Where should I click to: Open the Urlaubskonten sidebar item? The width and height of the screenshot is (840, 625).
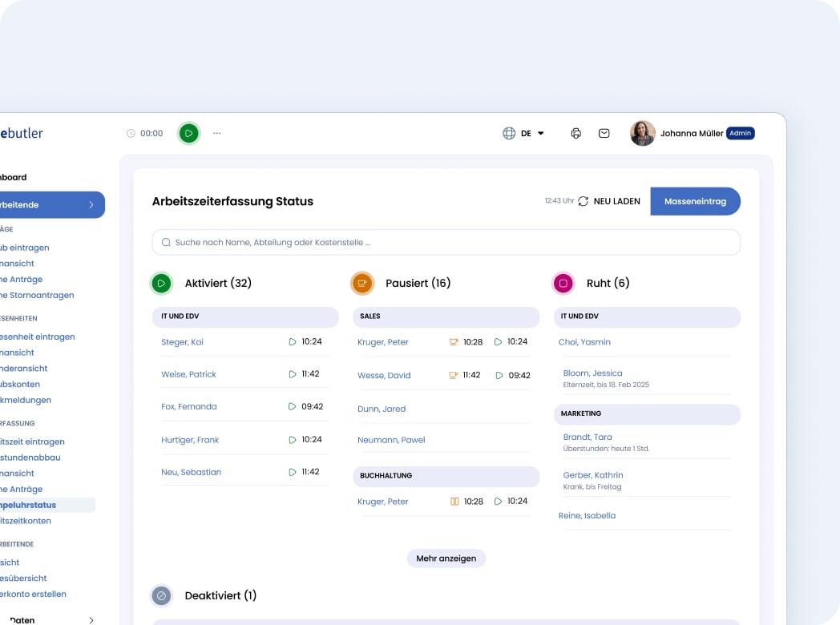[20, 384]
